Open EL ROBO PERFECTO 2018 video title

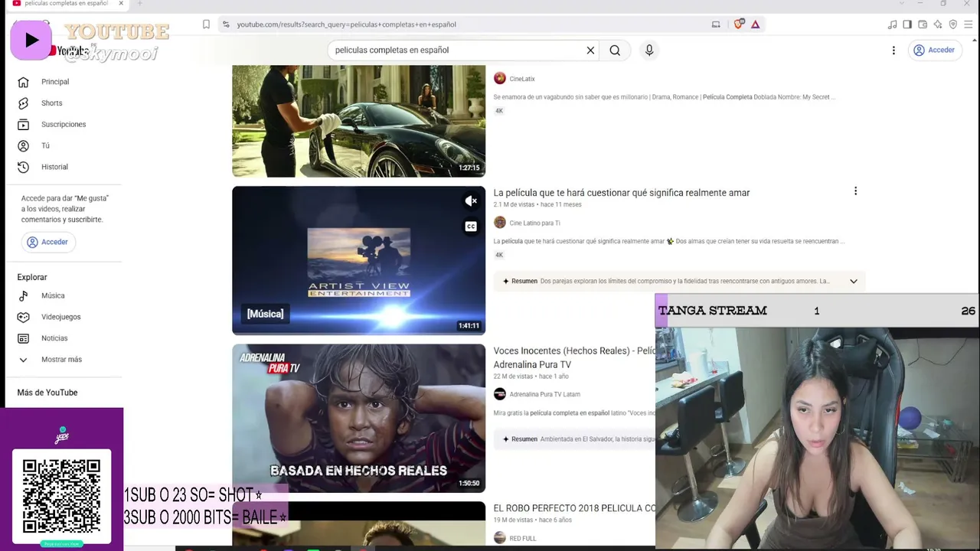[574, 508]
